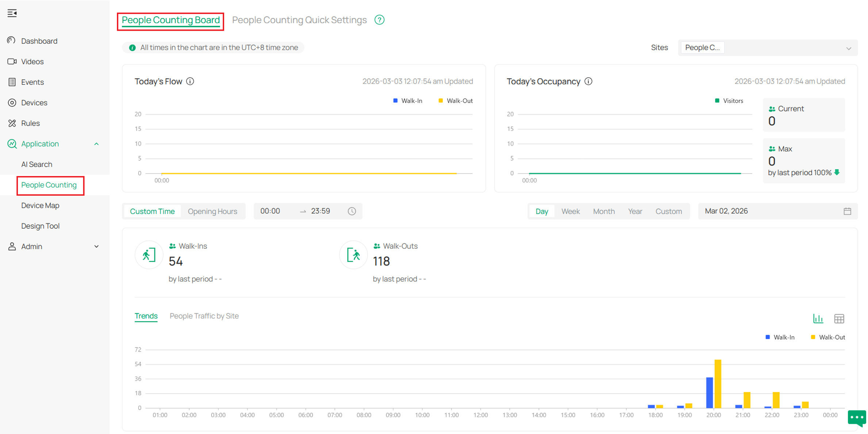Click the Today's Flow info icon
The width and height of the screenshot is (868, 434).
[x=190, y=81]
